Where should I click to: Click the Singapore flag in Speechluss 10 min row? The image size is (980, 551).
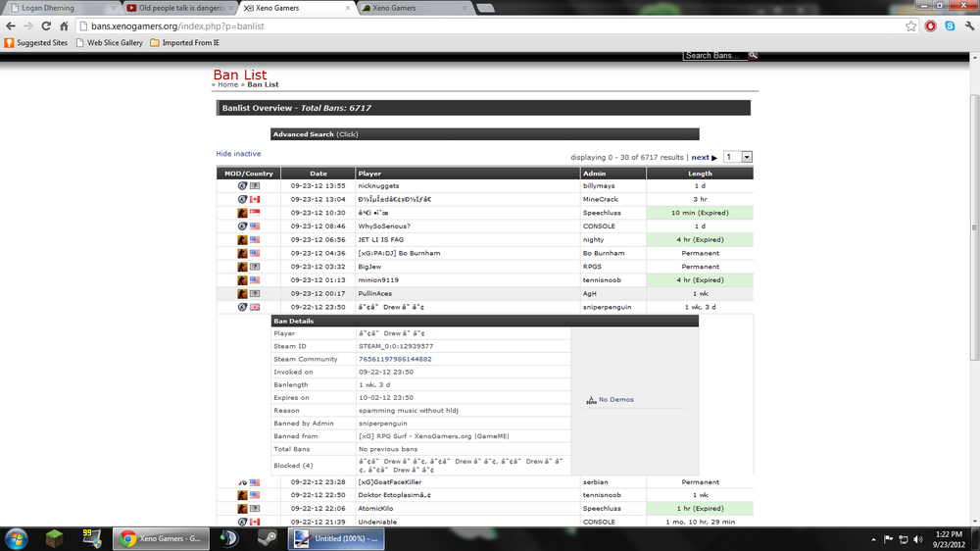[x=255, y=213]
